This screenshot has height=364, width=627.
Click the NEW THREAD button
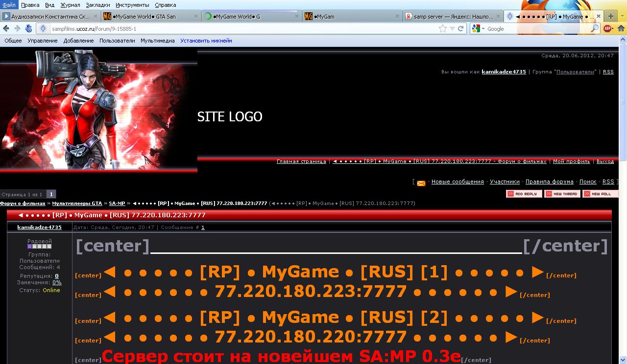pyautogui.click(x=562, y=194)
